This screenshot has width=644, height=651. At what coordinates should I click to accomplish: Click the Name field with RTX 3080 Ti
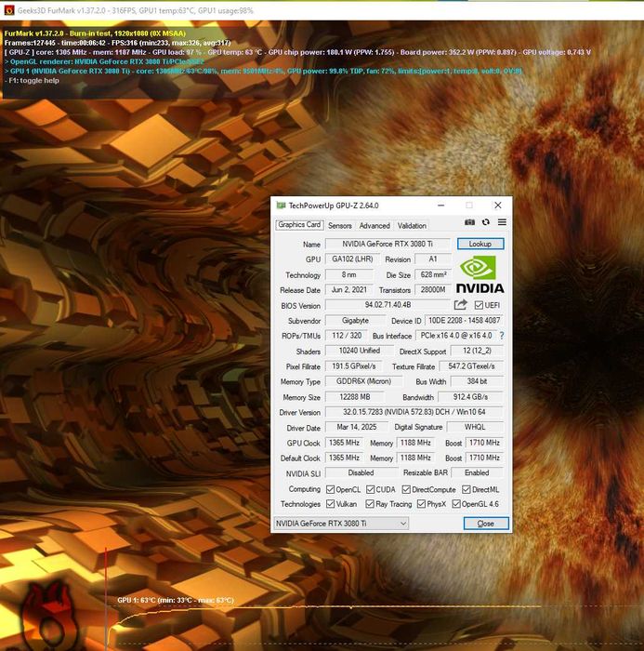[388, 244]
